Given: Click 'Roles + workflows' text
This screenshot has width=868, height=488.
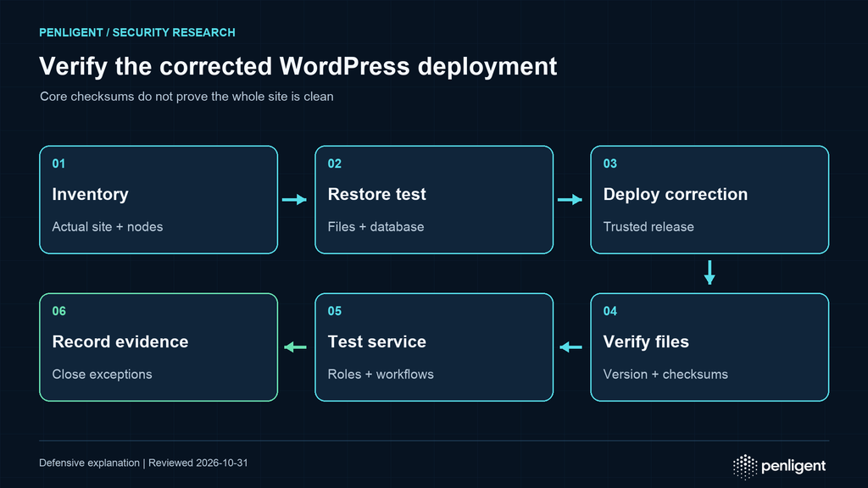Looking at the screenshot, I should click(381, 374).
